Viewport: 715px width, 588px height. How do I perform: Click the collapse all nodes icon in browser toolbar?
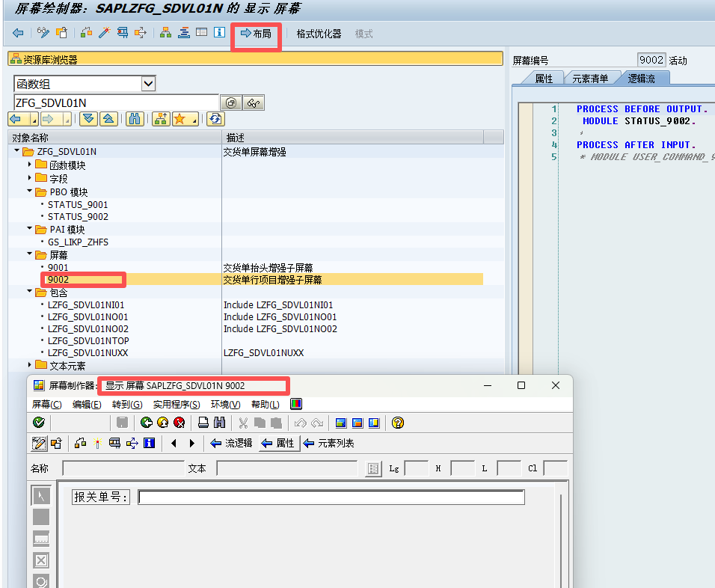coord(108,119)
